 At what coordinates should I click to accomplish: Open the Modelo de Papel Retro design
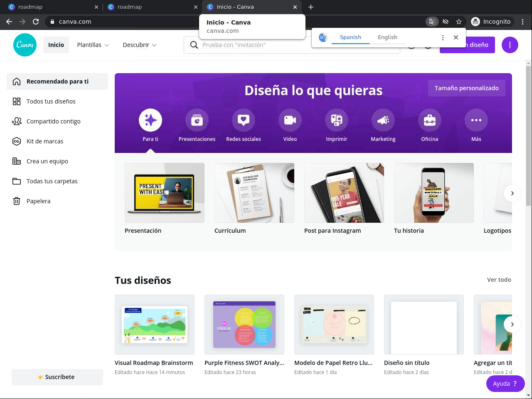334,325
